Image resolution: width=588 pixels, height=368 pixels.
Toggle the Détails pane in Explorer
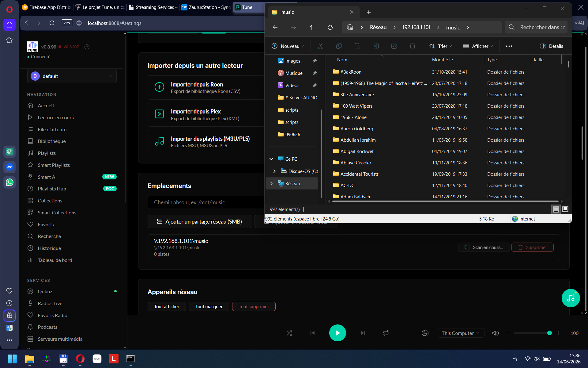[552, 46]
